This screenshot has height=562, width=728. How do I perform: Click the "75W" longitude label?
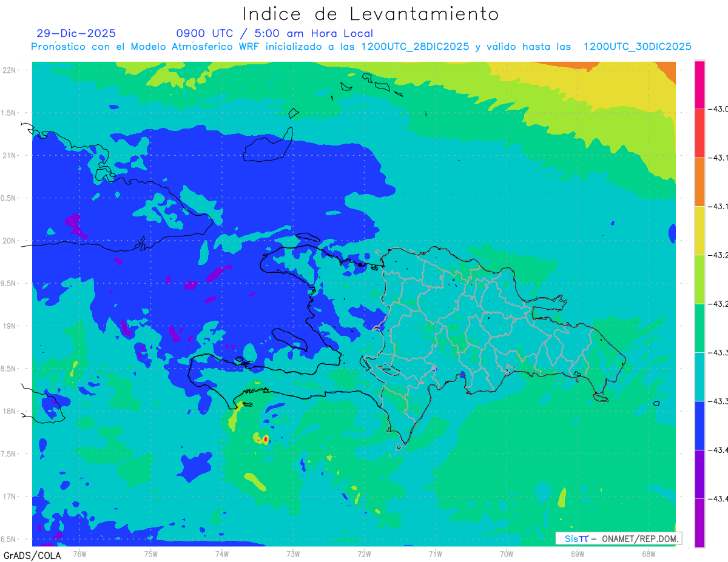coord(150,554)
